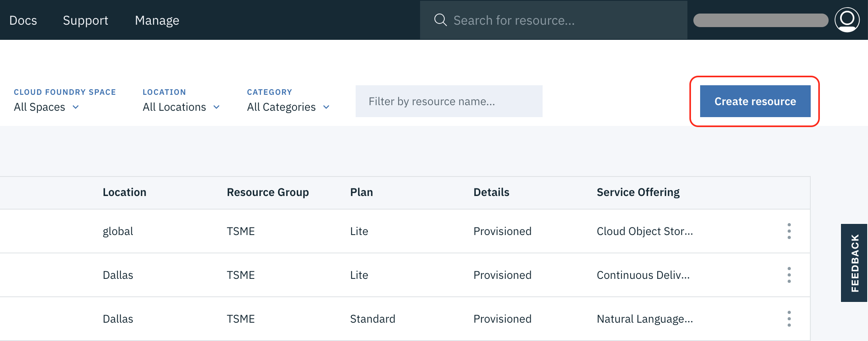
Task: Open actions menu for Natural Language row
Action: pyautogui.click(x=789, y=319)
